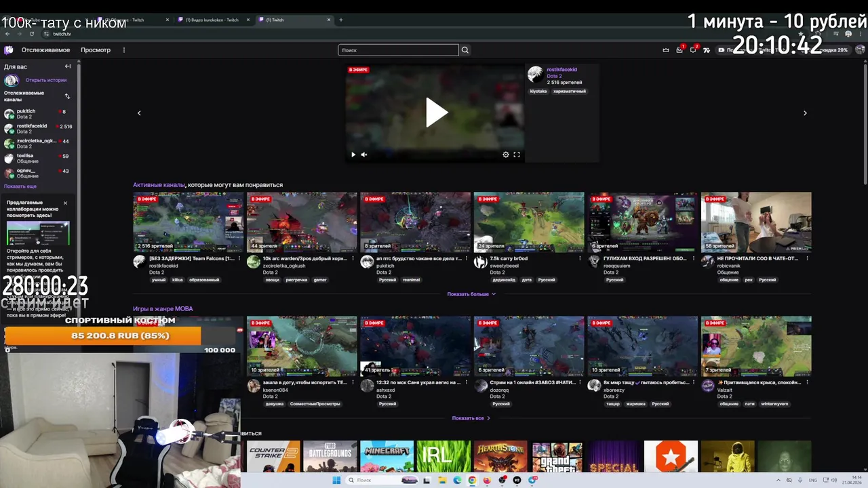Open the three-dot menu beside Просмотр
This screenshot has height=488, width=868.
tap(123, 49)
